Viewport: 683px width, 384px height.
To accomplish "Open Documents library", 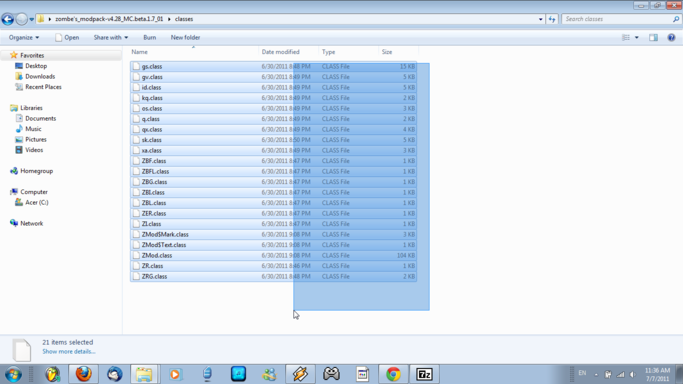I will tap(40, 118).
